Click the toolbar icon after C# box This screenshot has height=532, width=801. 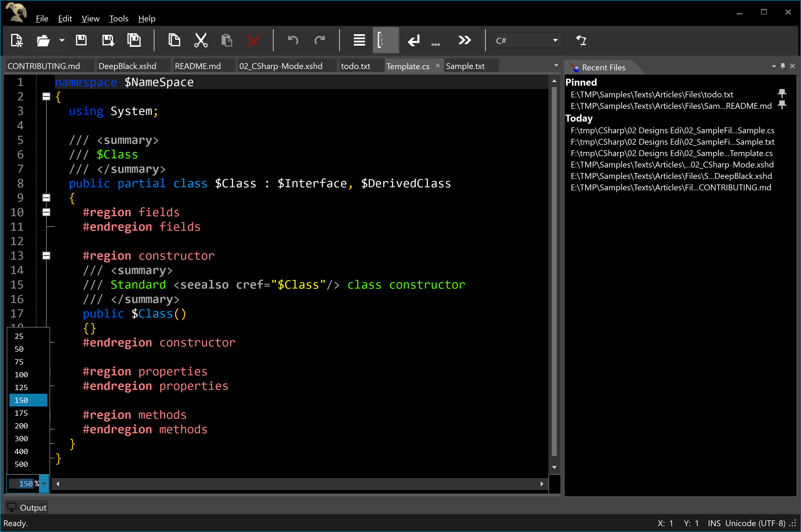581,40
